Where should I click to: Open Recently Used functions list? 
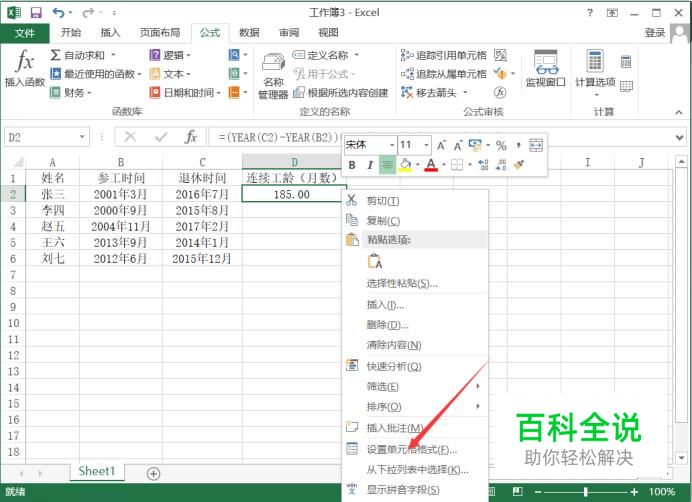coord(95,74)
